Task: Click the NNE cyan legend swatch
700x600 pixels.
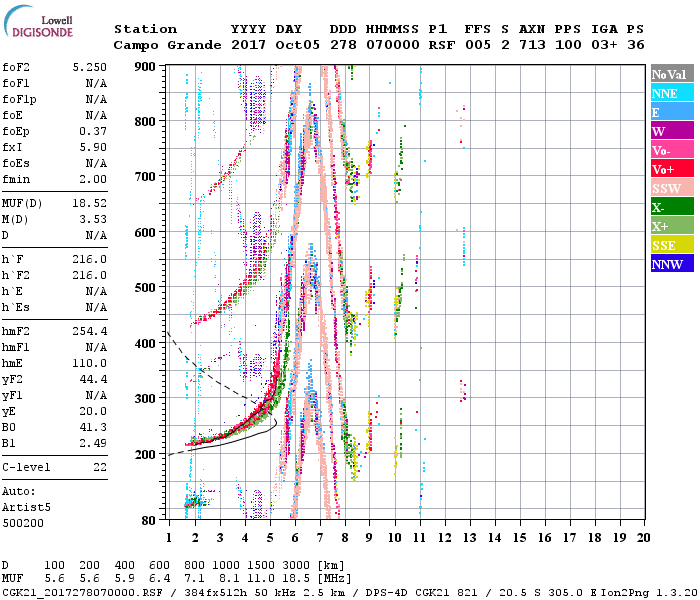Action: point(672,93)
